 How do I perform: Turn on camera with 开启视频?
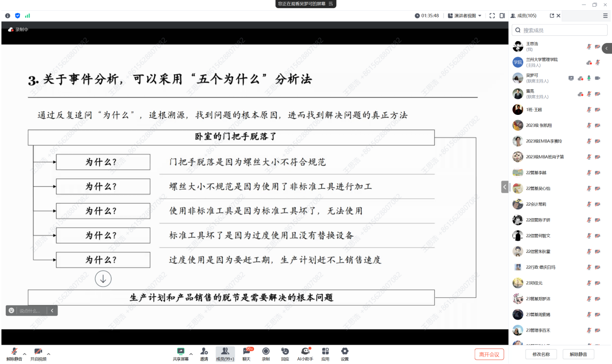(38, 353)
